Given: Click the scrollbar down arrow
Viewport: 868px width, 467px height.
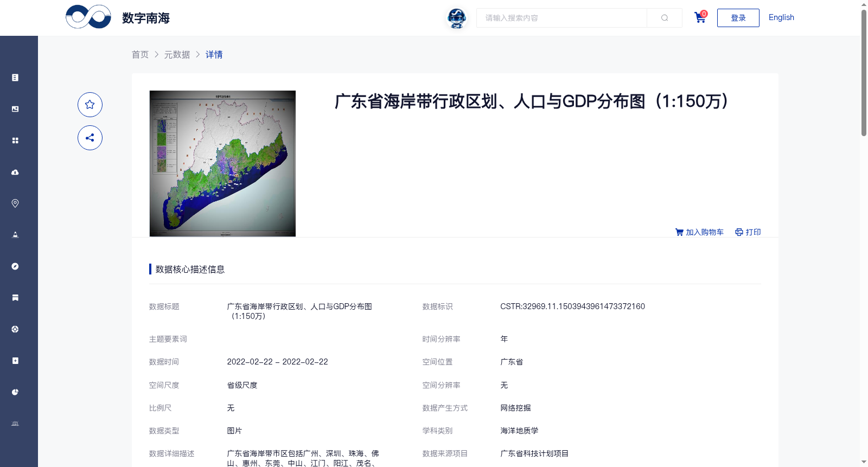Looking at the screenshot, I should tap(864, 462).
